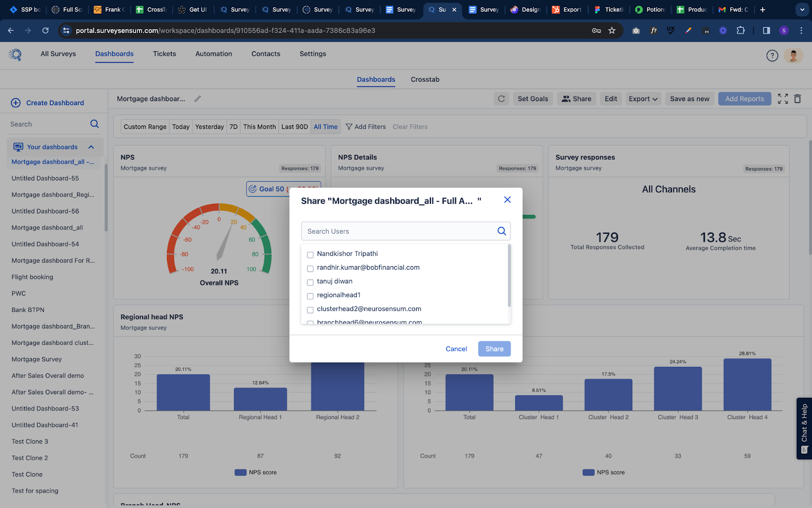
Task: Click the Goal 50 target badge
Action: 284,189
